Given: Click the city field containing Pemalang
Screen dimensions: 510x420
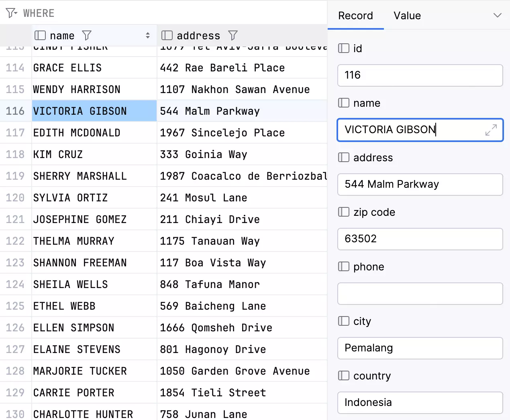Looking at the screenshot, I should (x=420, y=348).
